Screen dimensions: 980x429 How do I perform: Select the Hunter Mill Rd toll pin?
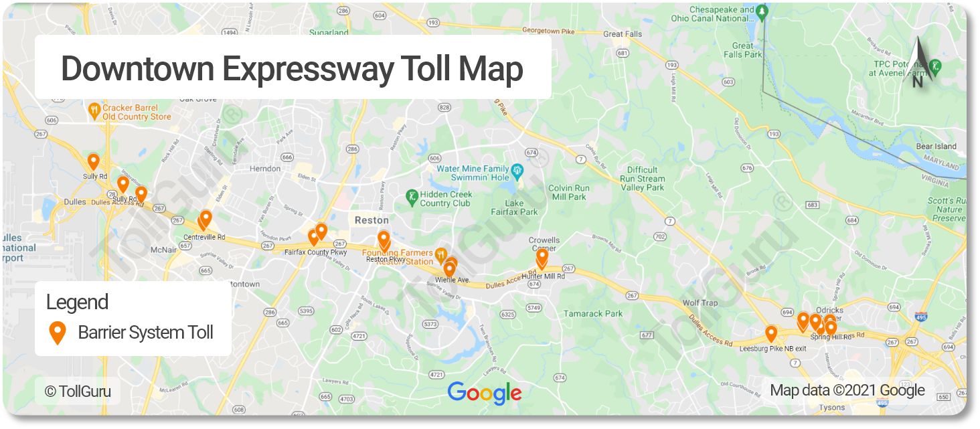[x=542, y=257]
